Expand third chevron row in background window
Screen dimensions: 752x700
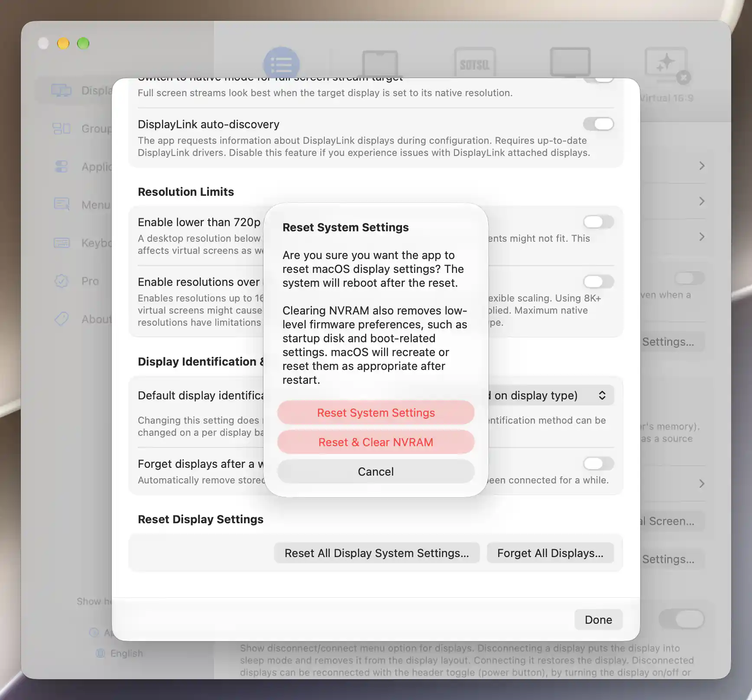coord(702,237)
